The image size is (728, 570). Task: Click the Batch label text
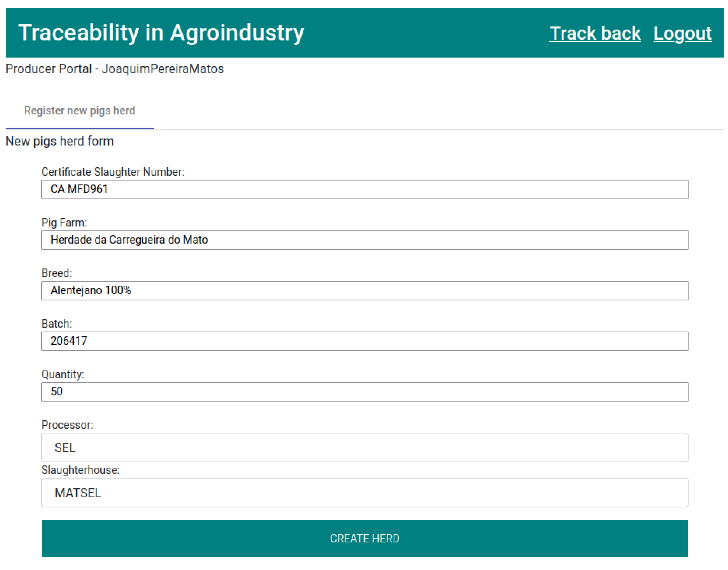click(x=56, y=323)
